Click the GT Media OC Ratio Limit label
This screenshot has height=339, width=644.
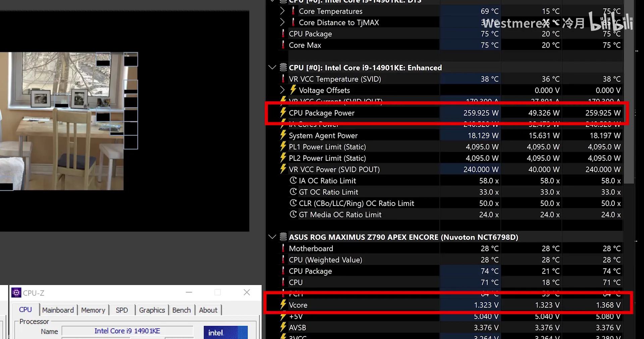340,214
